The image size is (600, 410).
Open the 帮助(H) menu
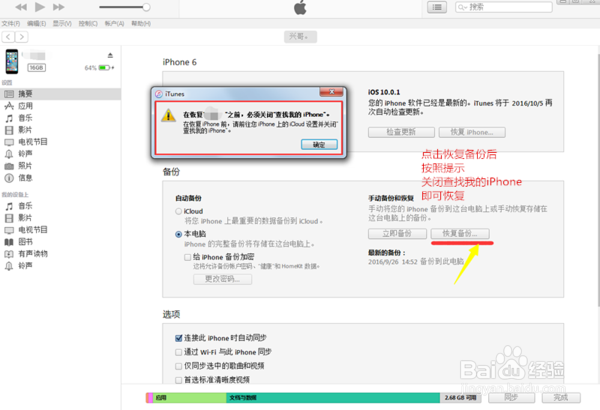click(141, 24)
